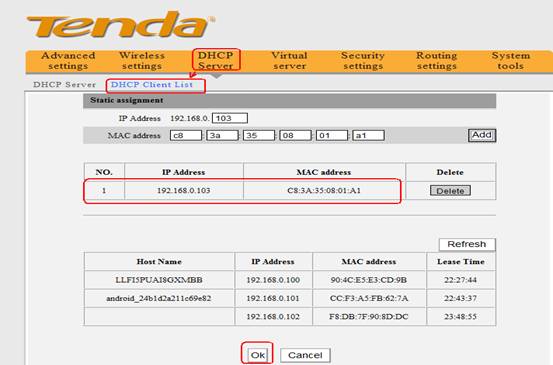Switch to the DHCP Client List sub-tab
553x365 pixels.
pos(152,85)
